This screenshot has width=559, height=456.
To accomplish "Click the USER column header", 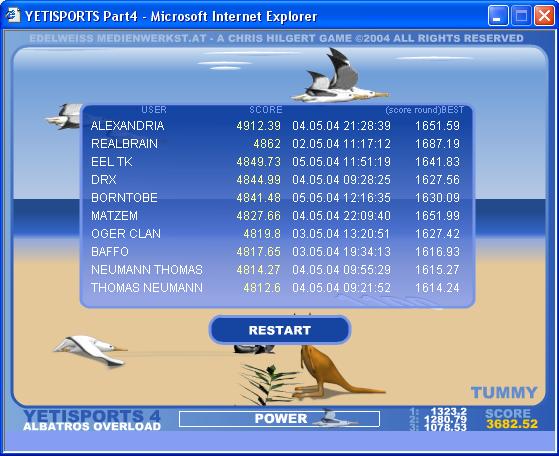I will [154, 109].
